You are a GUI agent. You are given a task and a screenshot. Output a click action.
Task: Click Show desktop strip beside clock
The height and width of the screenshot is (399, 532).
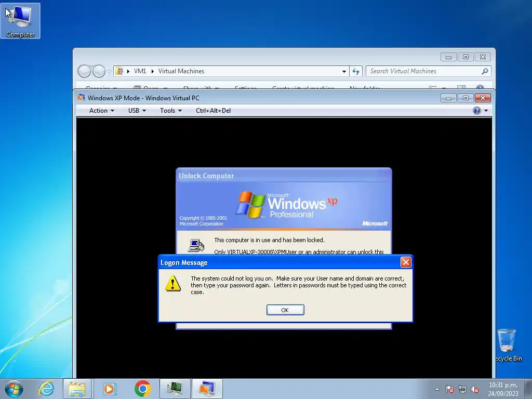point(528,389)
